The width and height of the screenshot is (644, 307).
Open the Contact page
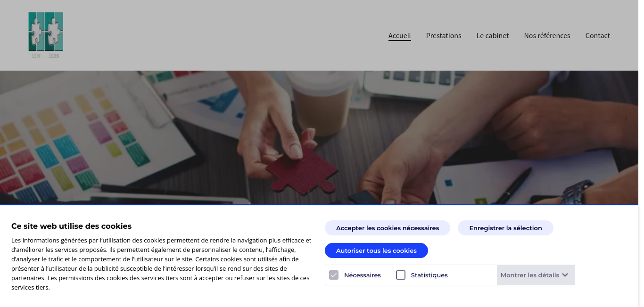[598, 36]
